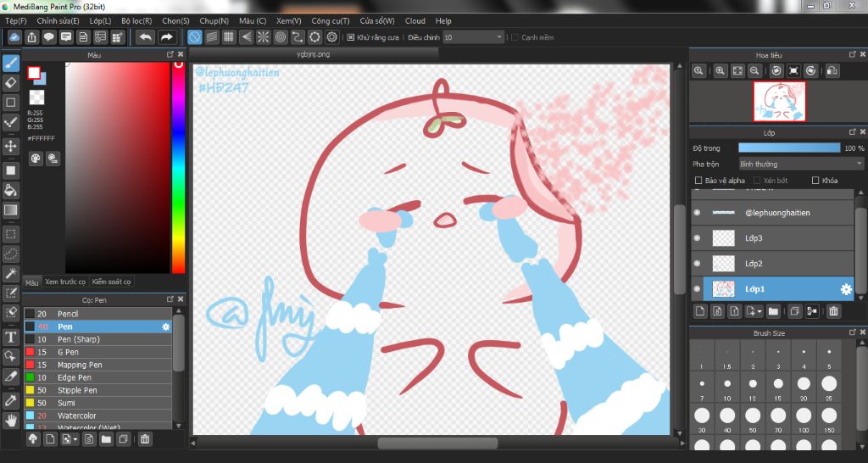Select the Edge Pen brush
The height and width of the screenshot is (463, 868).
pos(98,377)
